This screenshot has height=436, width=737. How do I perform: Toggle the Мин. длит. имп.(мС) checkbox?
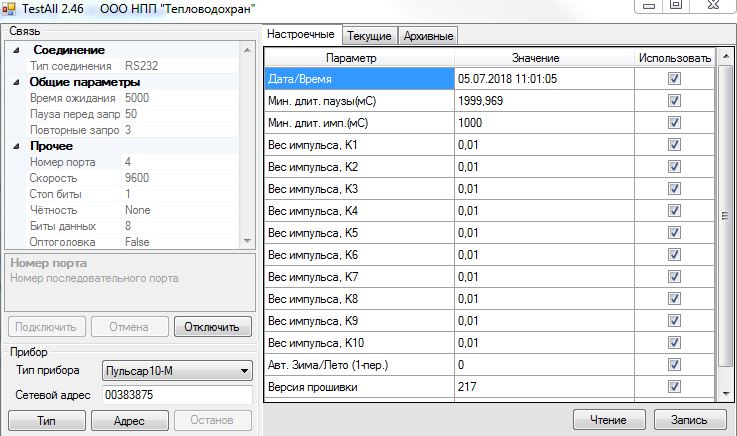coord(674,122)
